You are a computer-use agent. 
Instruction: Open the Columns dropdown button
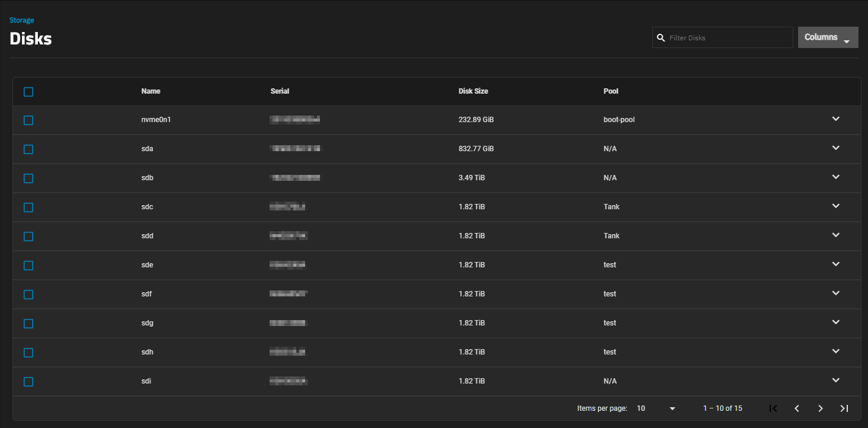(x=828, y=37)
